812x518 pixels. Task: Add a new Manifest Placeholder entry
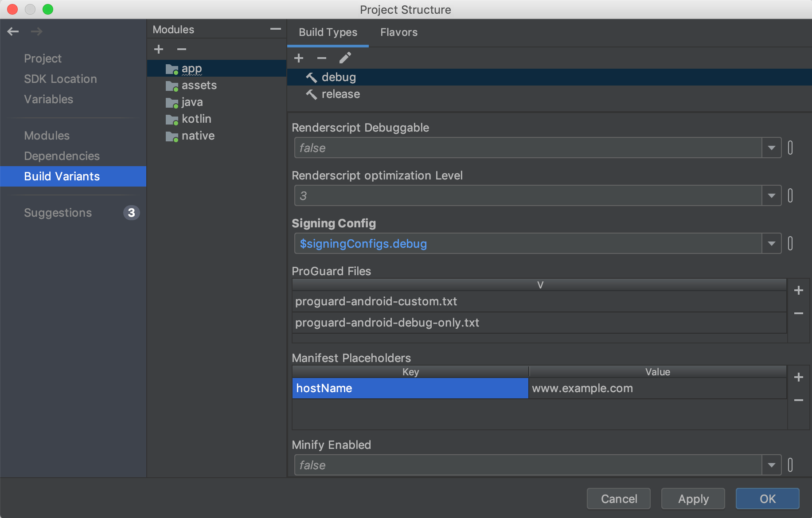pyautogui.click(x=798, y=377)
